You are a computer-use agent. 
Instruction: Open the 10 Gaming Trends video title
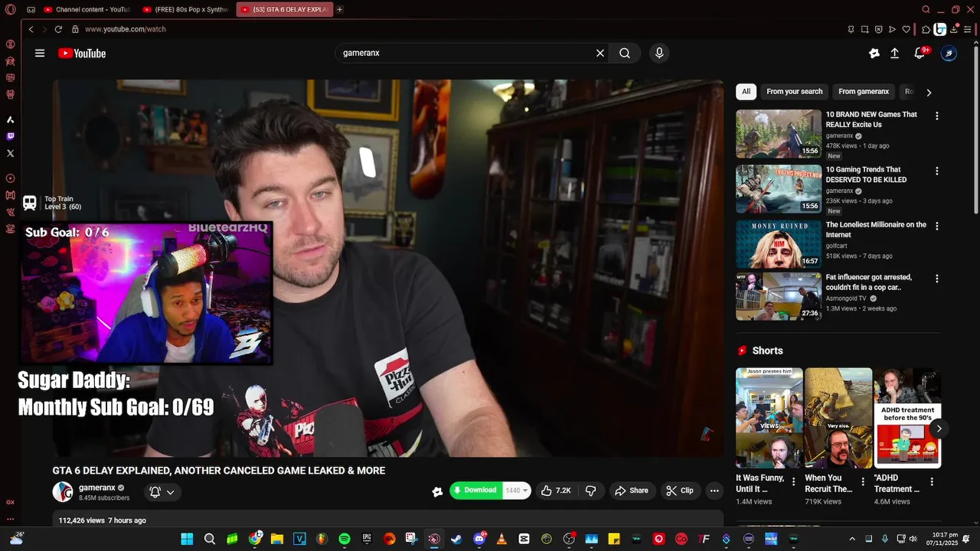click(866, 174)
